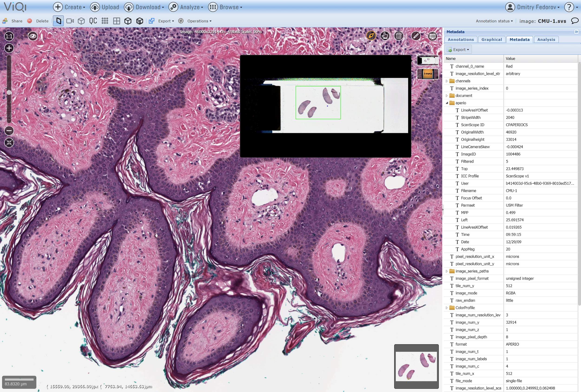Open the Create menu
This screenshot has height=392, width=581.
(x=69, y=7)
